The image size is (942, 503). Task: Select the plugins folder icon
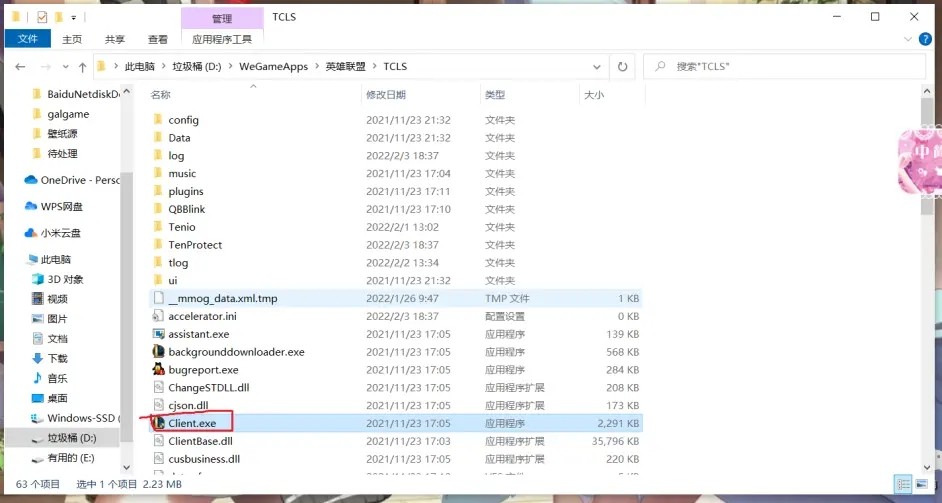(x=158, y=191)
